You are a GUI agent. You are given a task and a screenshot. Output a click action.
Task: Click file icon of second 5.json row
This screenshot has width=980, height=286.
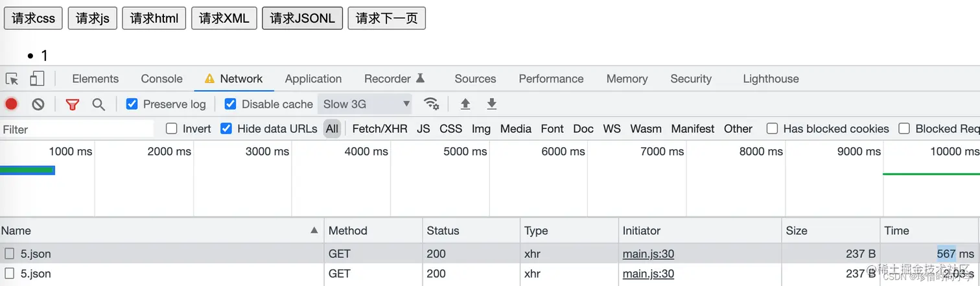click(10, 274)
